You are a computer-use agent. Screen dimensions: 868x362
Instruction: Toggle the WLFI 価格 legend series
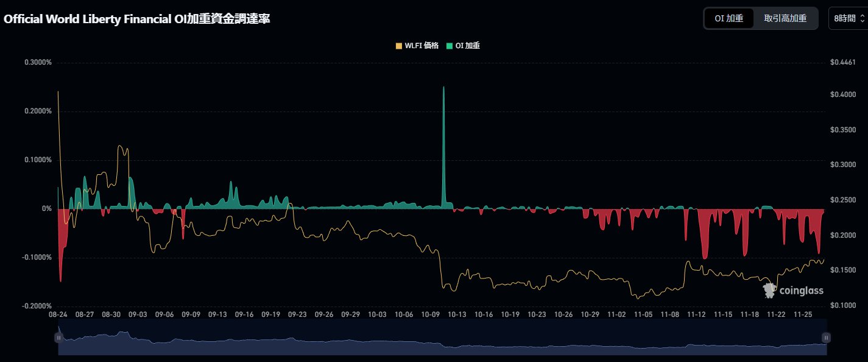(417, 46)
